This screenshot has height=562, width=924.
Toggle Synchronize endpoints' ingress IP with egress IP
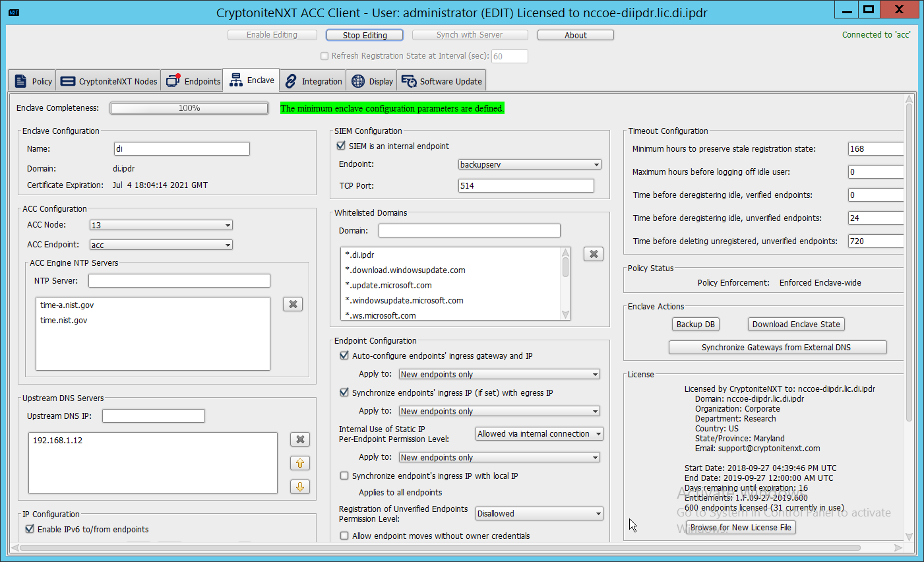(344, 392)
